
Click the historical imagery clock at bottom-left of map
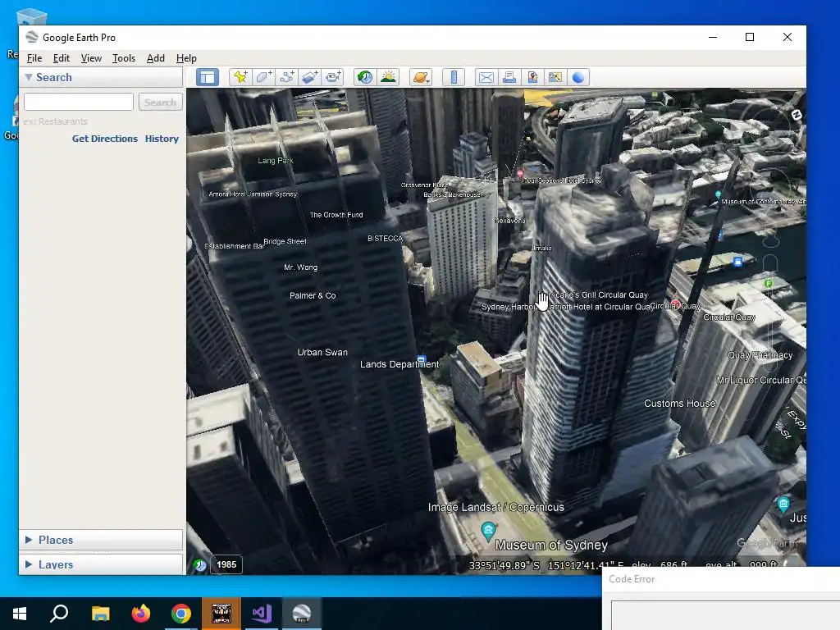pyautogui.click(x=200, y=564)
